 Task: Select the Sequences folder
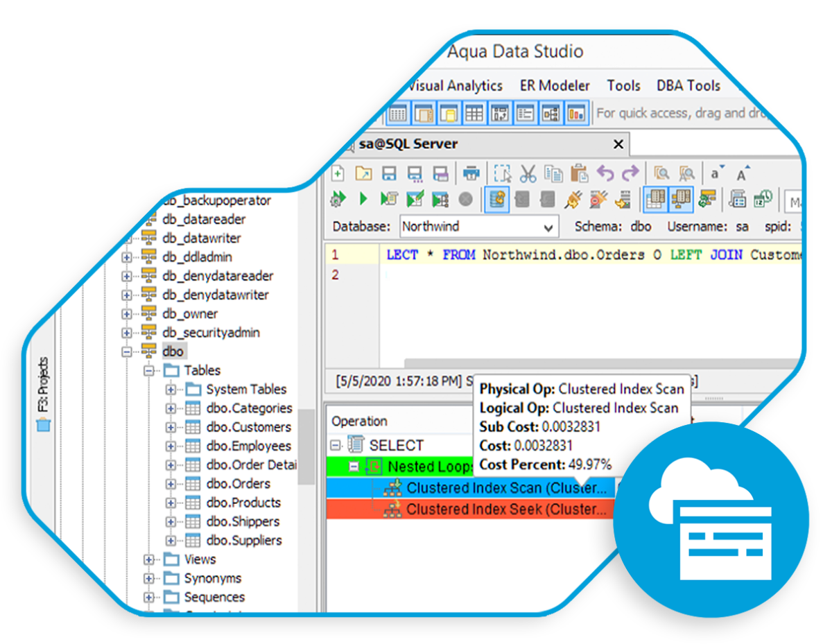(x=214, y=597)
